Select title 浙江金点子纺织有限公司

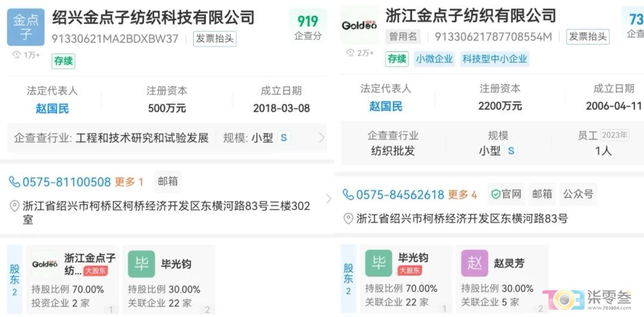(x=470, y=16)
